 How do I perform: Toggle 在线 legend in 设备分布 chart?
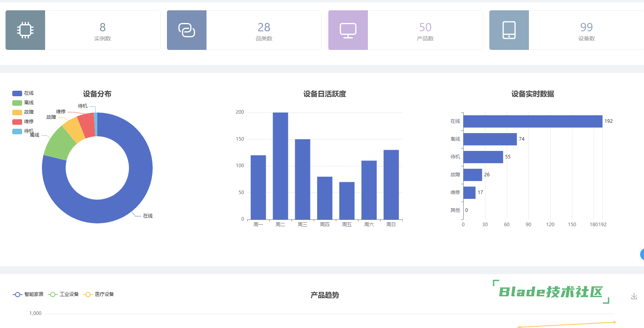23,93
